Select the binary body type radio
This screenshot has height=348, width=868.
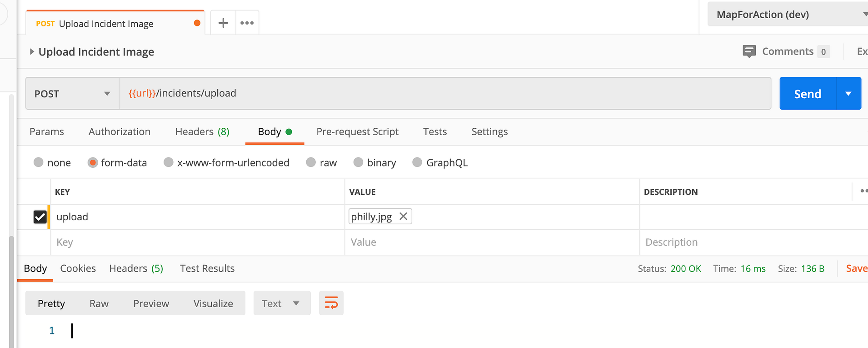point(358,162)
